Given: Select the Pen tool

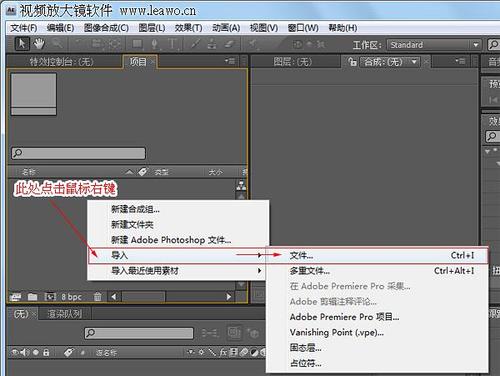Looking at the screenshot, I should tap(154, 44).
